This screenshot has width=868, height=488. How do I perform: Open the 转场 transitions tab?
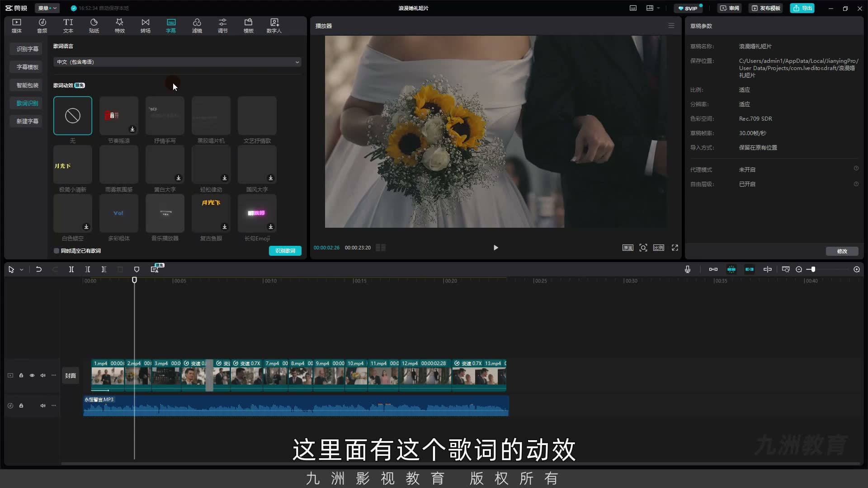tap(145, 26)
